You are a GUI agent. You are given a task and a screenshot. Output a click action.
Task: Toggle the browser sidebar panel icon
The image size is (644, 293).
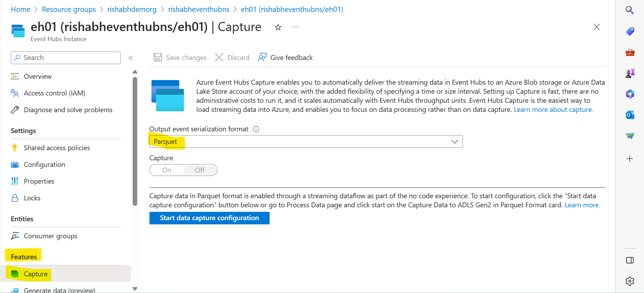tap(630, 260)
